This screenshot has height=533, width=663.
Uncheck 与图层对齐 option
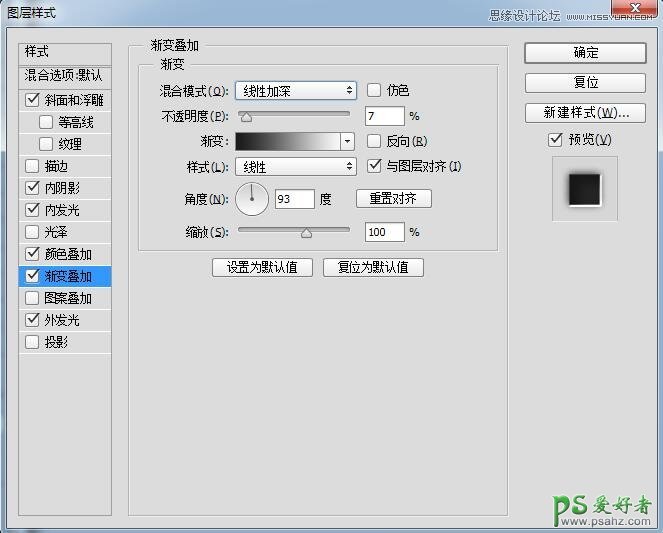pos(375,166)
